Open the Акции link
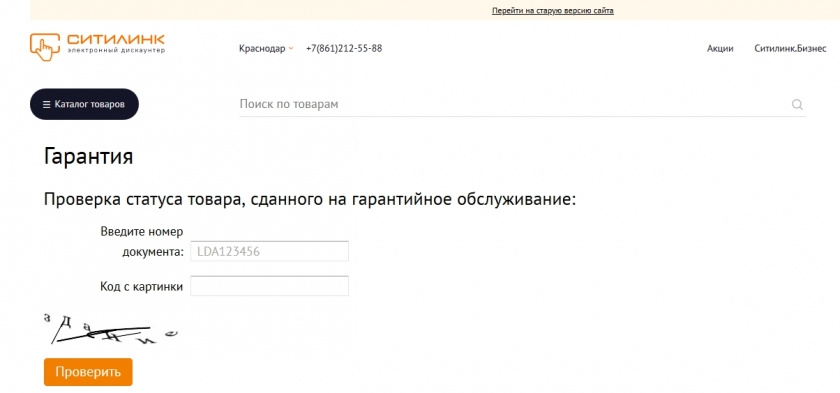840x393 pixels. [x=720, y=48]
